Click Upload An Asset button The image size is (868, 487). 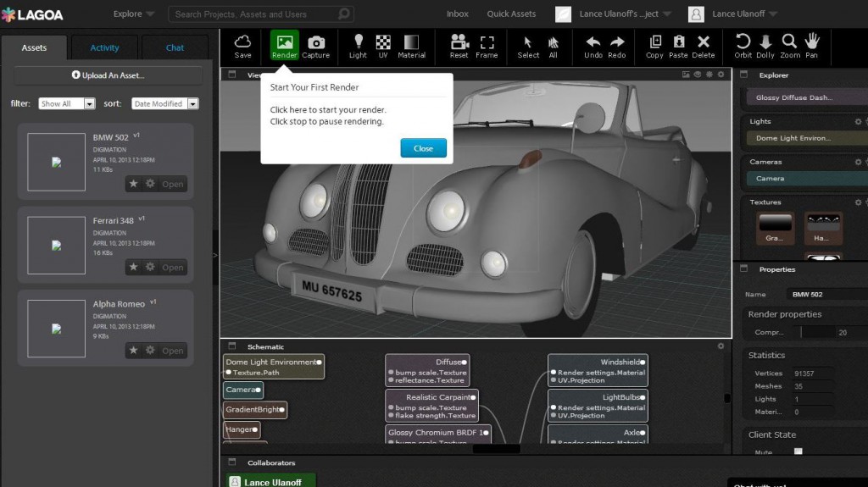[108, 75]
